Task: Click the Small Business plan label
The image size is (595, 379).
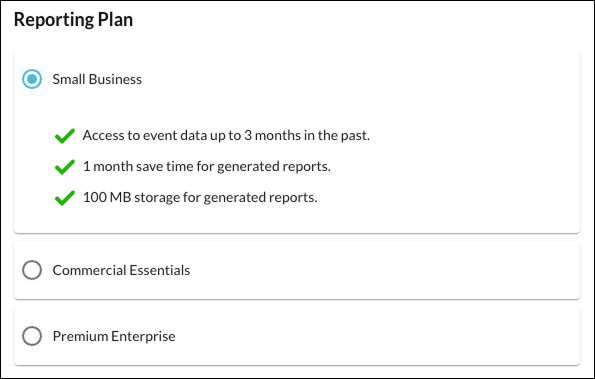Action: (97, 79)
